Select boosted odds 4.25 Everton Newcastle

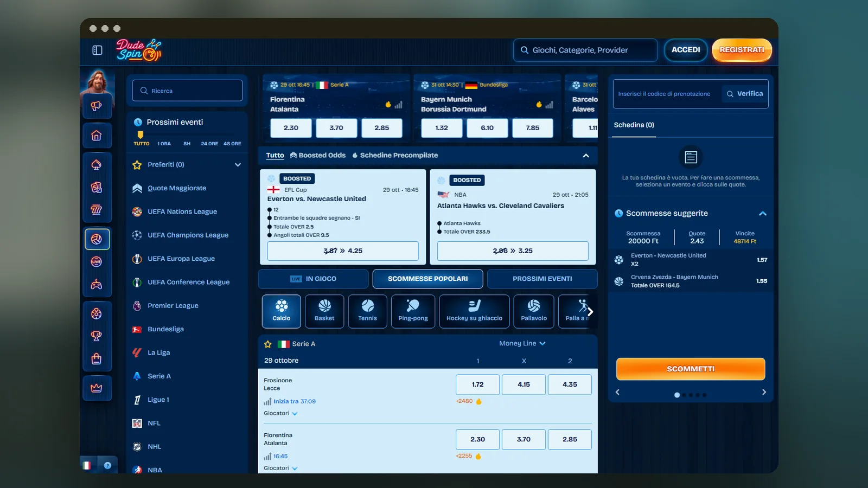point(343,251)
